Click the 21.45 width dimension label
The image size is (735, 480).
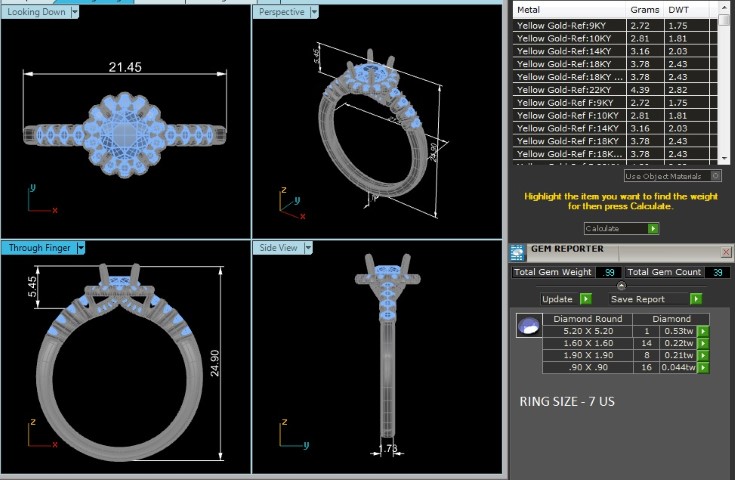125,67
